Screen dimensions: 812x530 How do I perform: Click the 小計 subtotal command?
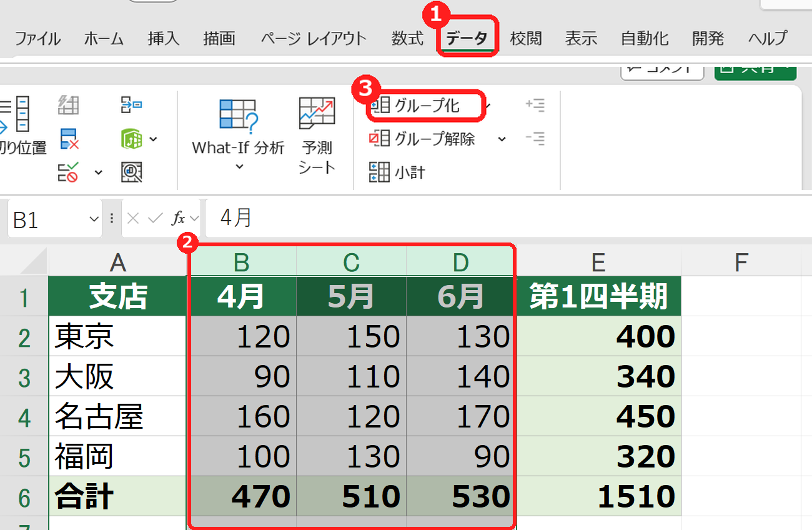397,171
